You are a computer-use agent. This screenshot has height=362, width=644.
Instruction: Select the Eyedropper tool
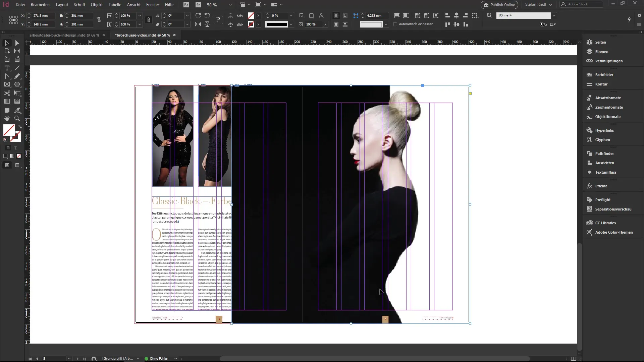point(17,110)
